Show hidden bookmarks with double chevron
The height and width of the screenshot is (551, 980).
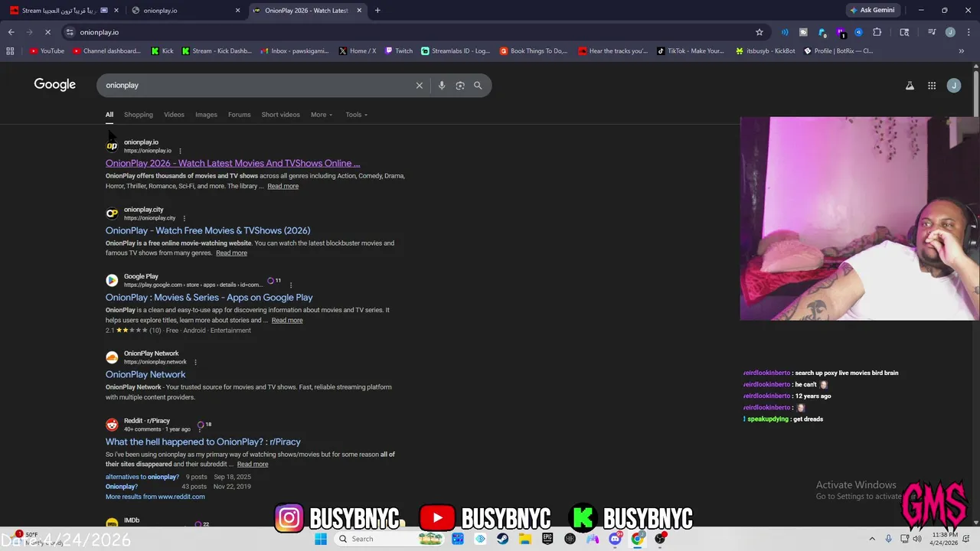click(962, 51)
